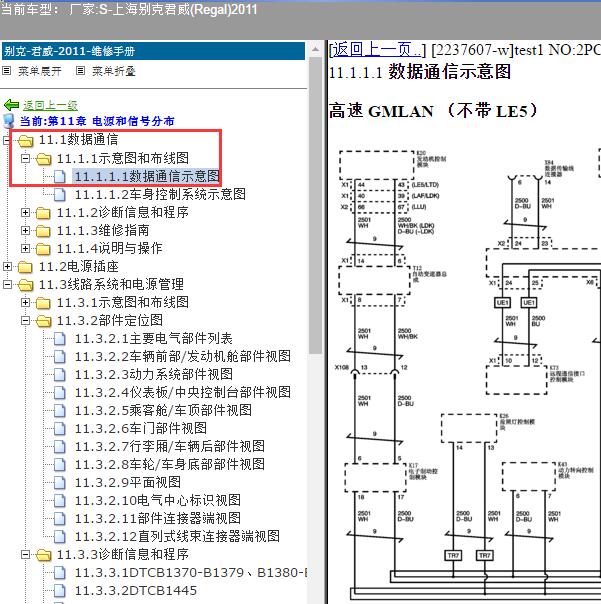601x604 pixels.
Task: Open 11.1.1.2车身控制系统示意图 entry
Action: (160, 195)
